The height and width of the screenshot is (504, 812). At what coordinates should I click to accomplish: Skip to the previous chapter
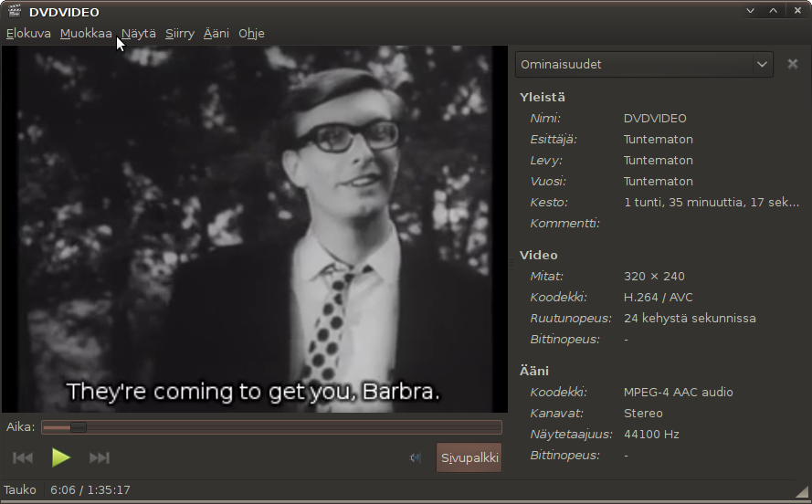click(x=23, y=457)
